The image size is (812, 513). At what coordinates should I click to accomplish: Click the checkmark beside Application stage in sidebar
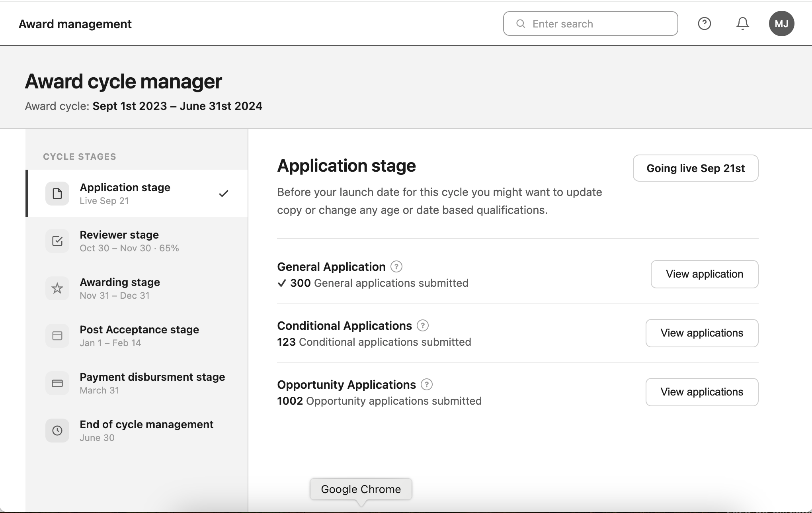click(224, 194)
